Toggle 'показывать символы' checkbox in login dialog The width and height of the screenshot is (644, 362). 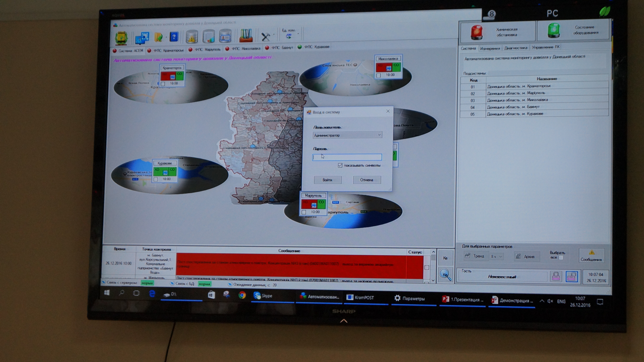tap(340, 165)
